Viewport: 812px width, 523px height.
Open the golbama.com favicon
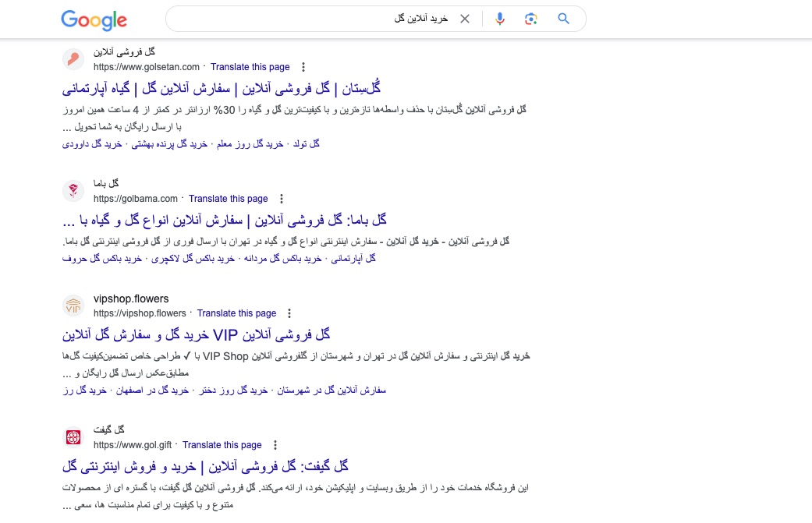pos(73,191)
